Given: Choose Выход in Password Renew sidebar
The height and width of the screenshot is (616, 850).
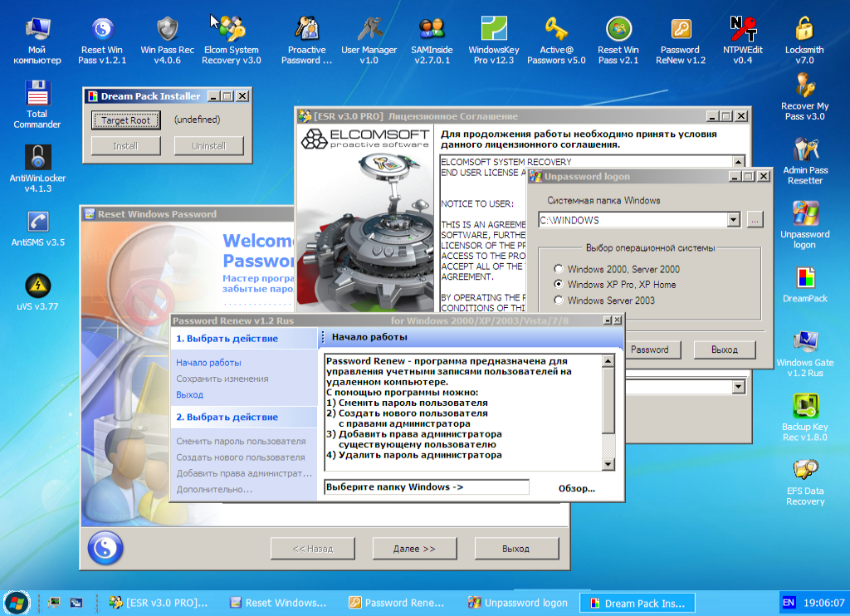Looking at the screenshot, I should click(x=190, y=394).
